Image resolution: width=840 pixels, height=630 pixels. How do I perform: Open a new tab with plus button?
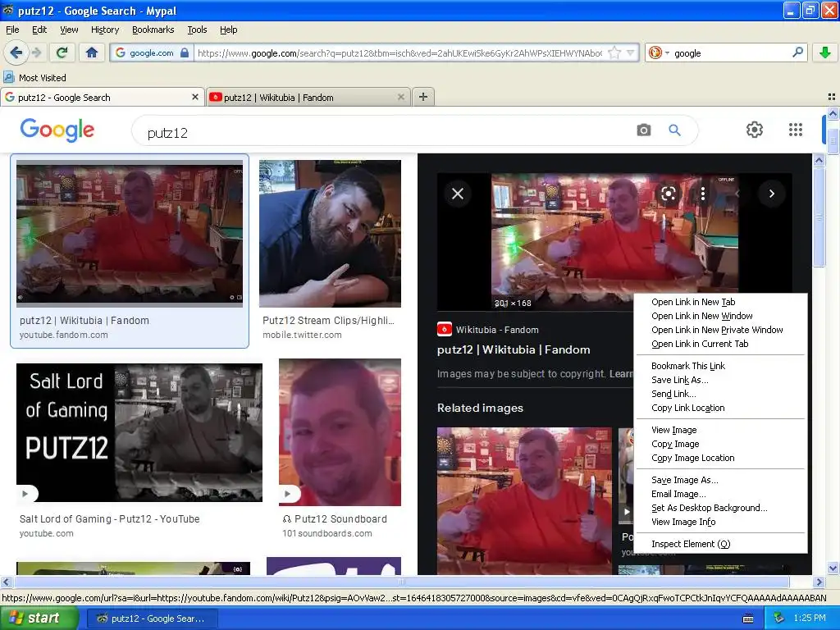(423, 97)
